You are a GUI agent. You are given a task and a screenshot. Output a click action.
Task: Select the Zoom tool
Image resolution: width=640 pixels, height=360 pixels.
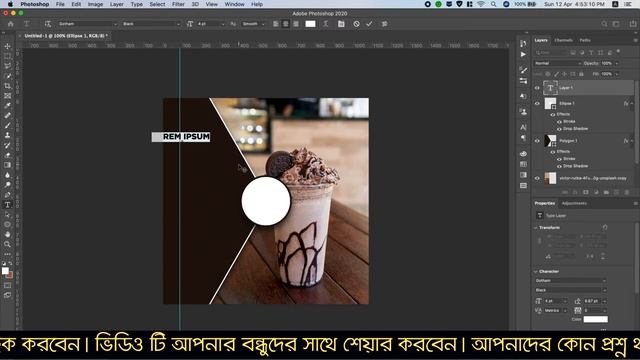[x=7, y=244]
